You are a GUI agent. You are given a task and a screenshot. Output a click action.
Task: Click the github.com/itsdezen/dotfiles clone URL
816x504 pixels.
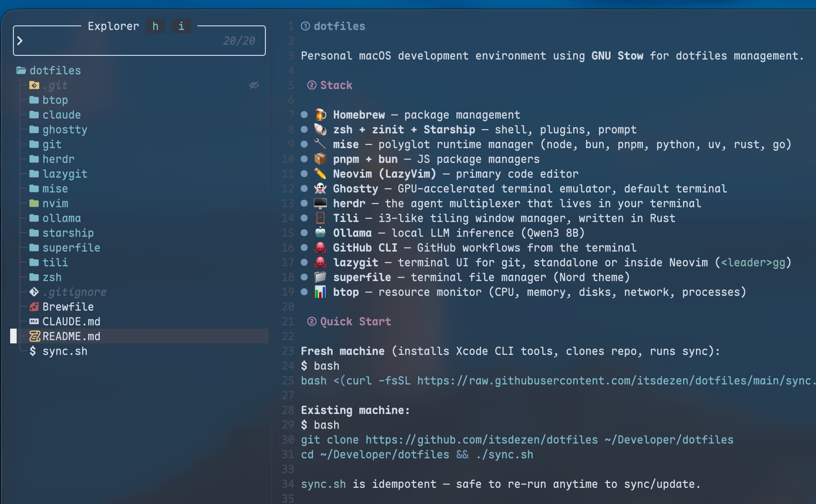(481, 440)
